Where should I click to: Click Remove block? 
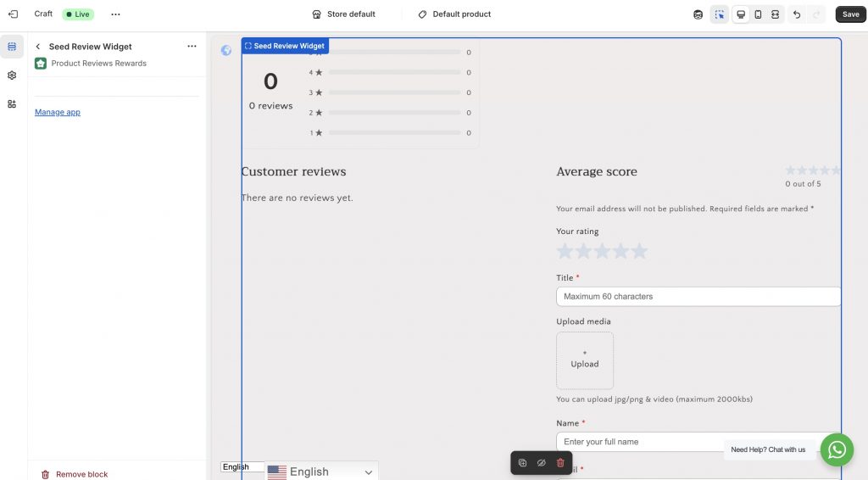75,474
